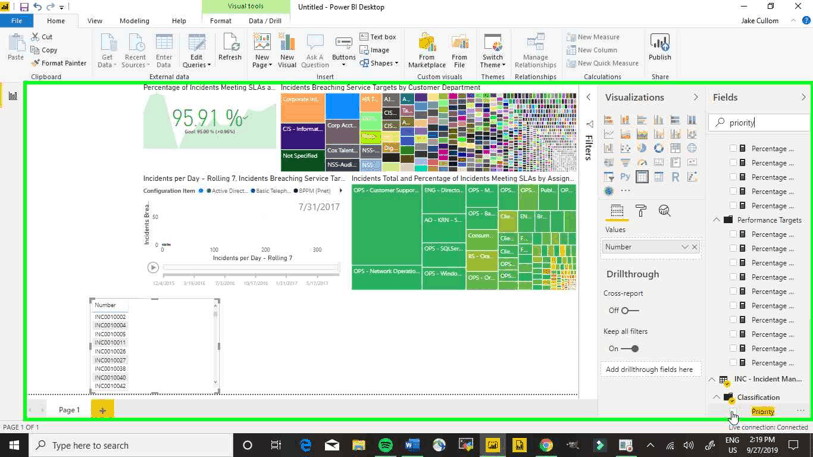Open the File menu
The width and height of the screenshot is (813, 457).
[17, 21]
